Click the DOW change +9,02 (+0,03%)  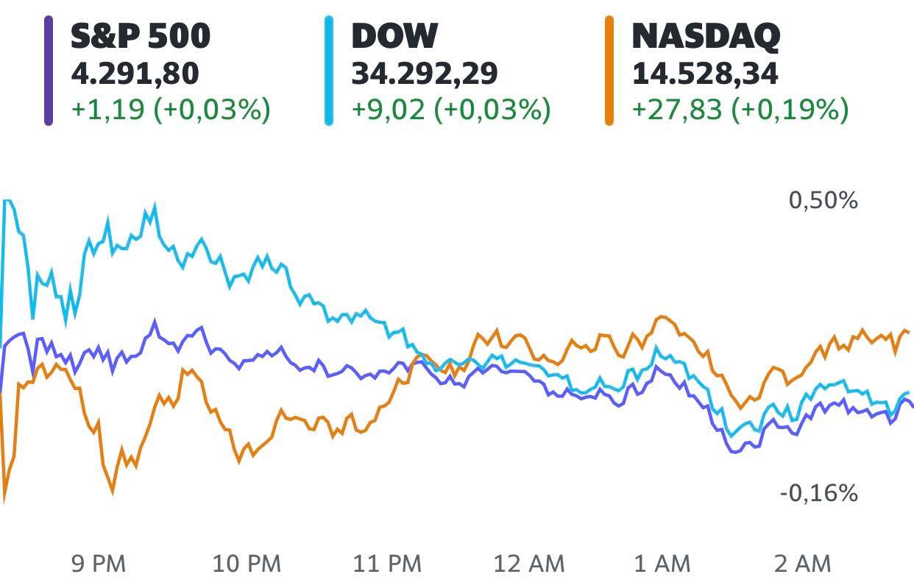pos(451,110)
